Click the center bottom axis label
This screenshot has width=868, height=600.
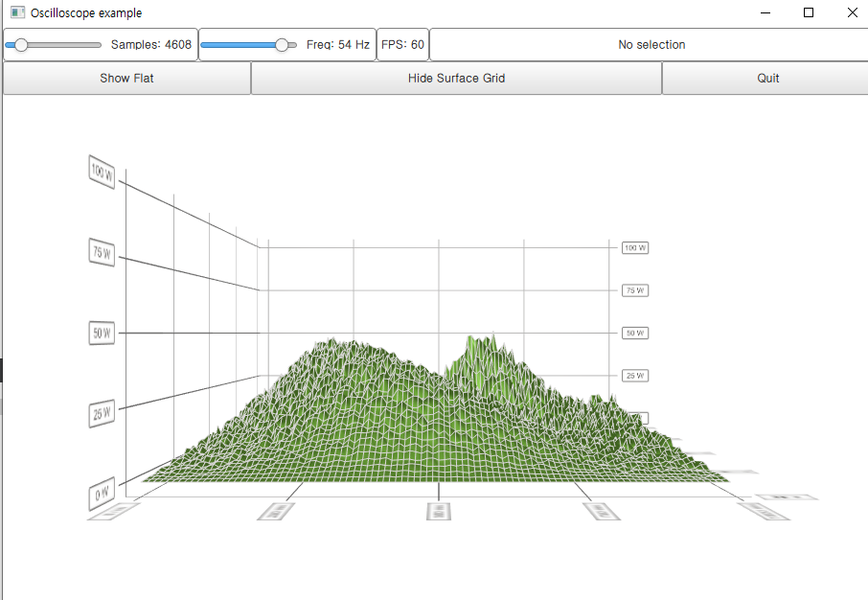tap(439, 511)
